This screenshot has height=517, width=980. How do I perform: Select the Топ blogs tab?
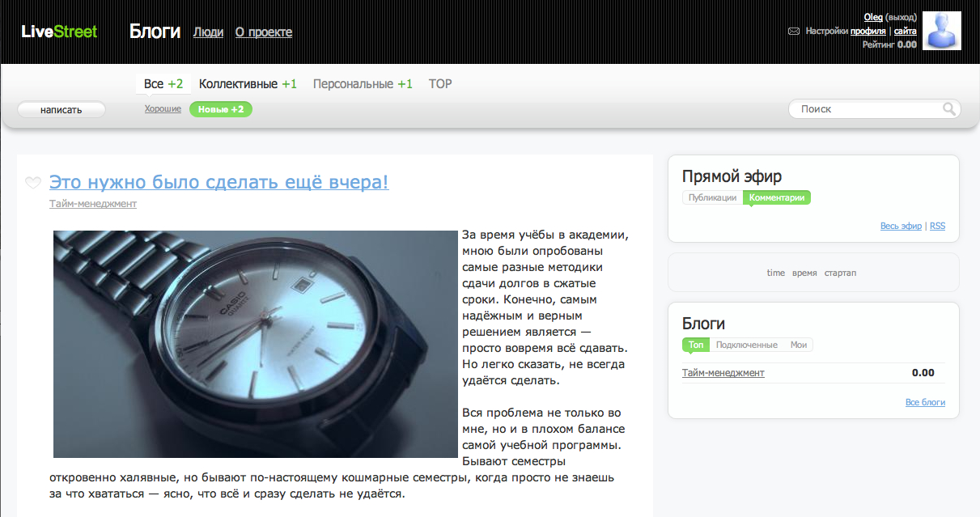695,345
